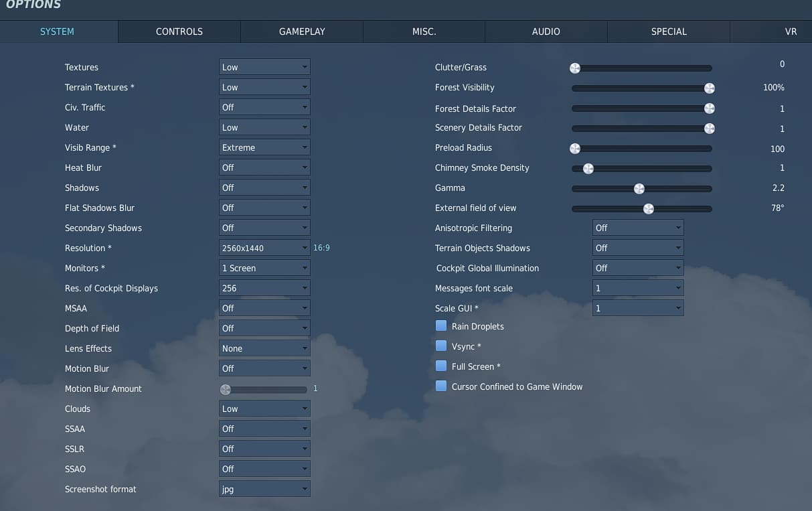This screenshot has height=511, width=812.
Task: Open the Resolution dropdown
Action: click(264, 248)
